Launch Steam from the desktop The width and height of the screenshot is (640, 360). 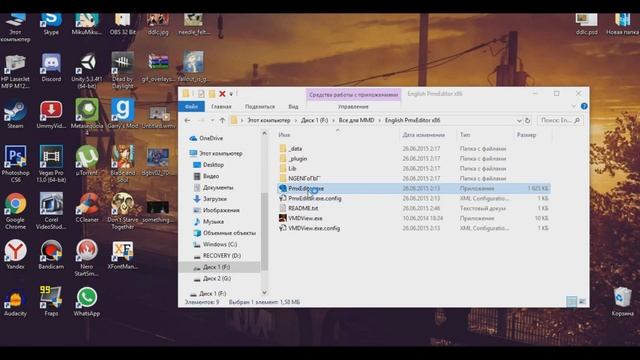16,114
